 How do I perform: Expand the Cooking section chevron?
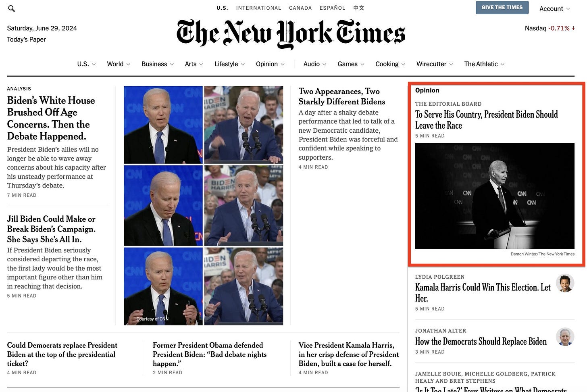(x=403, y=65)
